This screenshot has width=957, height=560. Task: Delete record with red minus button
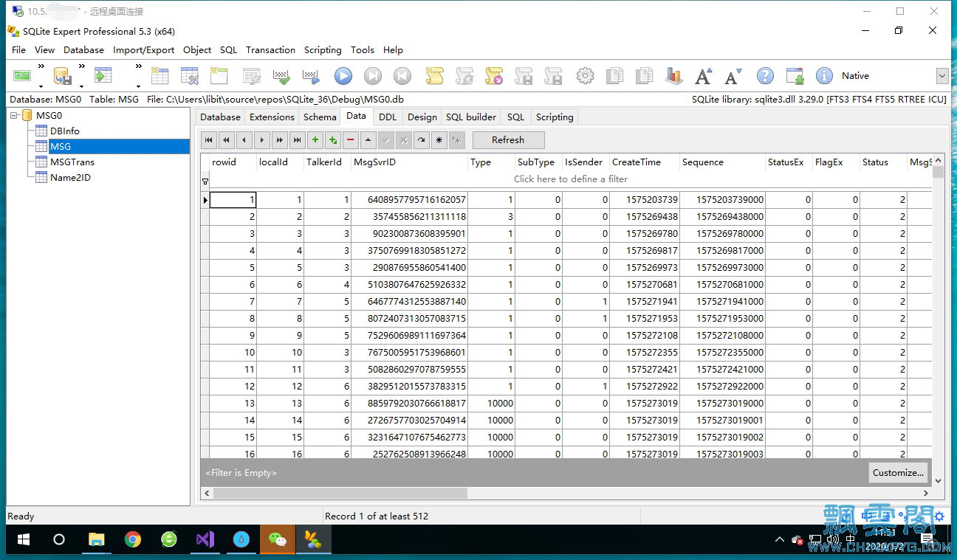pos(351,139)
